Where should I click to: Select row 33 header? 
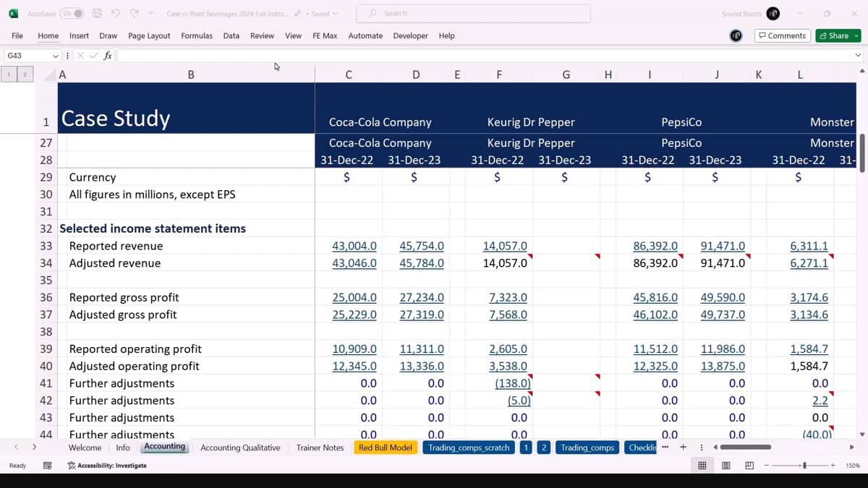[x=46, y=246]
